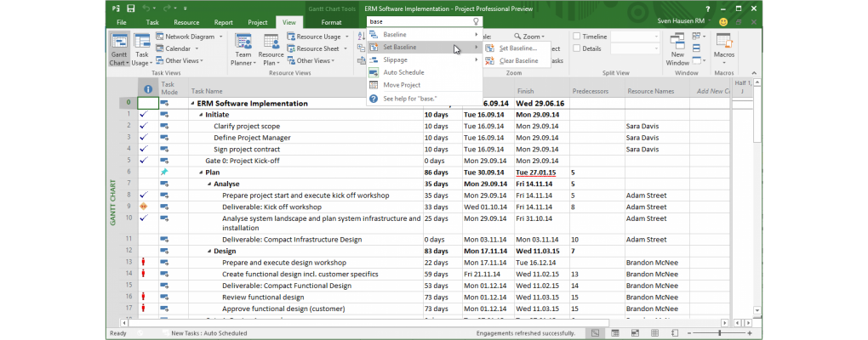This screenshot has height=340, width=868.
Task: Click Clear Baseline in the submenu
Action: tap(517, 61)
